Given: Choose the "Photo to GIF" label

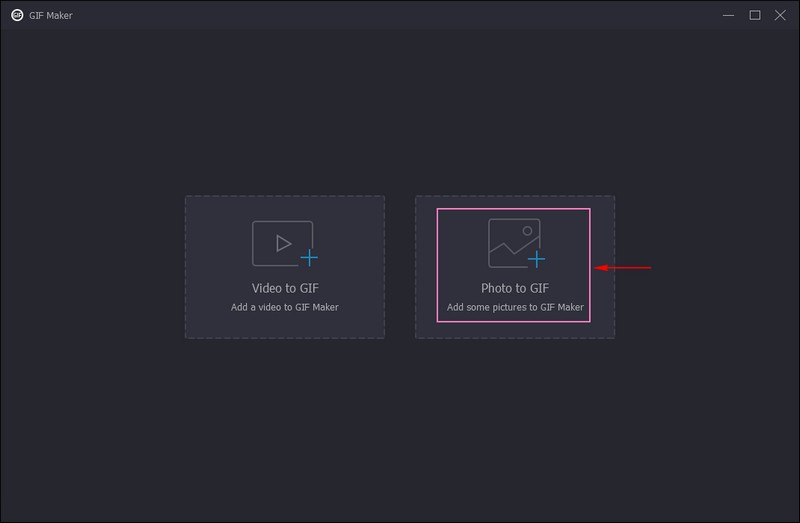Looking at the screenshot, I should 515,288.
